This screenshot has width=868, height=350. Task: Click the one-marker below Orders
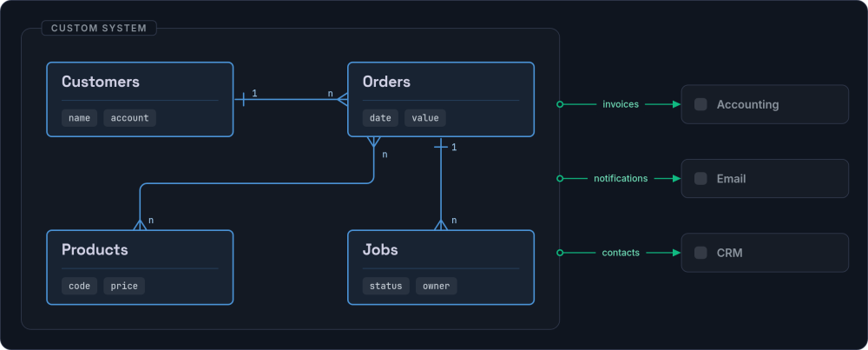(x=441, y=147)
